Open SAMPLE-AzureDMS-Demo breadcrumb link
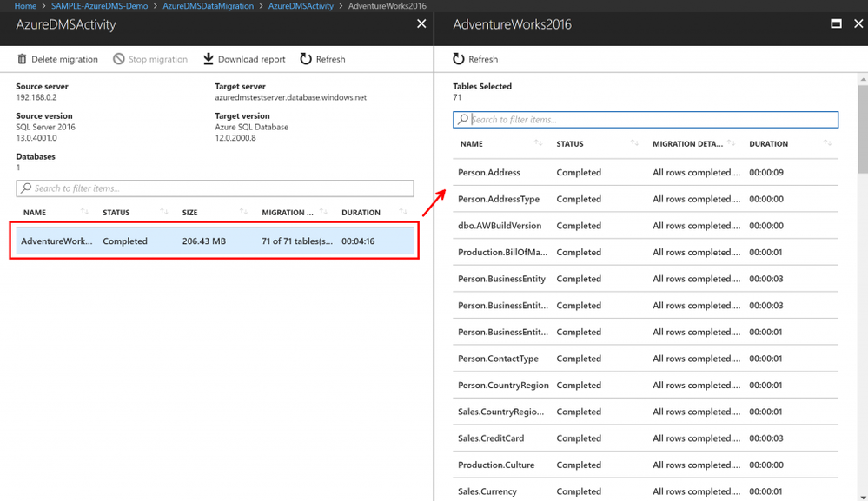868x501 pixels. [100, 5]
